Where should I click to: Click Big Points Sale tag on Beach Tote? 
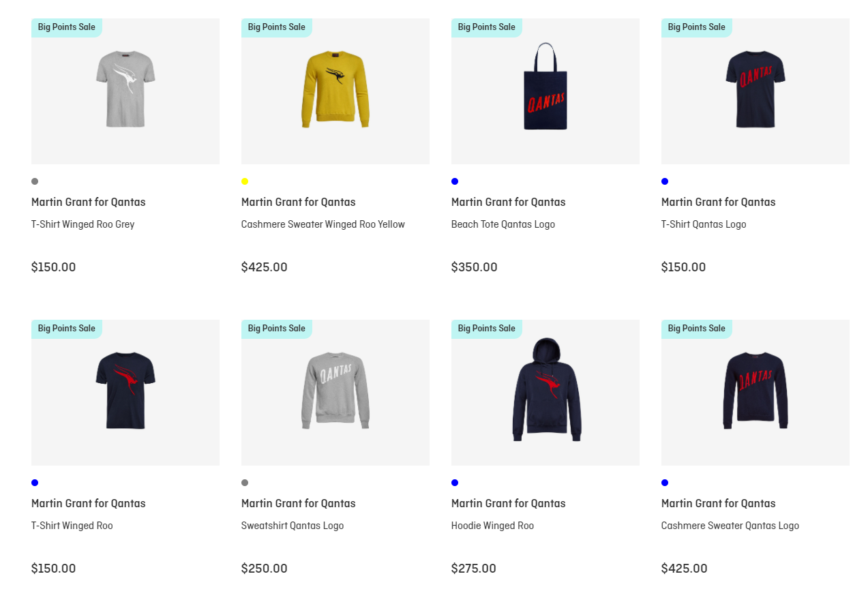point(486,27)
